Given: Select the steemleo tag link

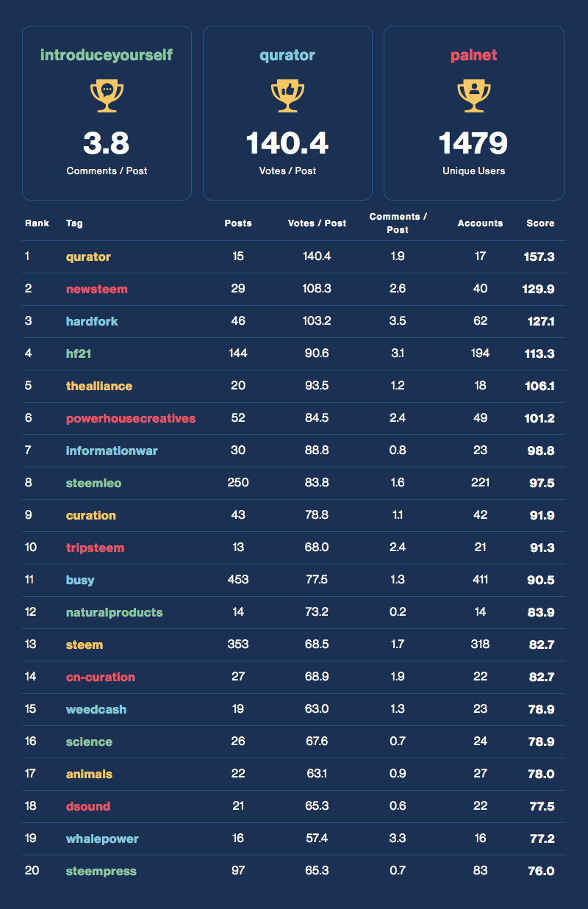Looking at the screenshot, I should click(x=93, y=483).
